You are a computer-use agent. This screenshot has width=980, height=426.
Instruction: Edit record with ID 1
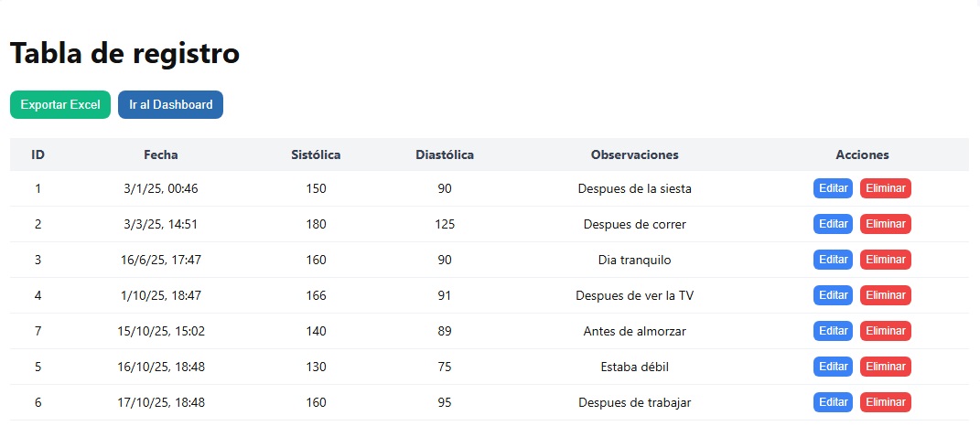833,188
